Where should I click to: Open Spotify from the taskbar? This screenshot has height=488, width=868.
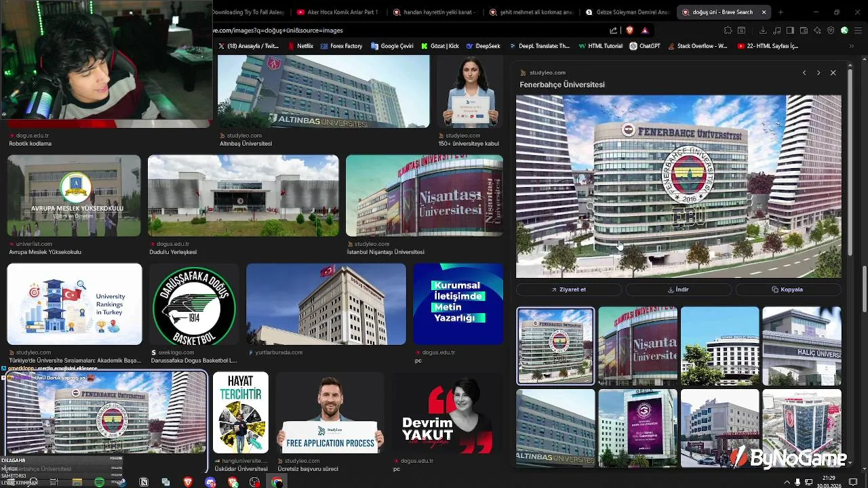(x=99, y=482)
